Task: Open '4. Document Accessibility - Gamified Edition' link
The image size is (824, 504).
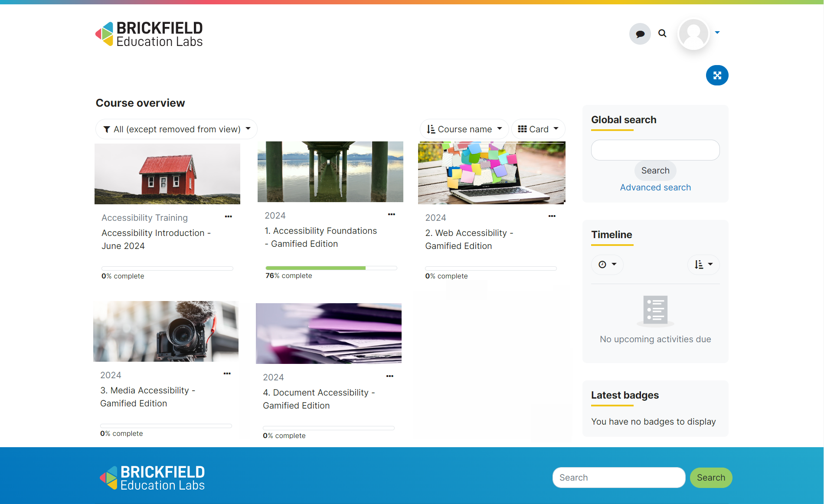Action: (x=319, y=399)
